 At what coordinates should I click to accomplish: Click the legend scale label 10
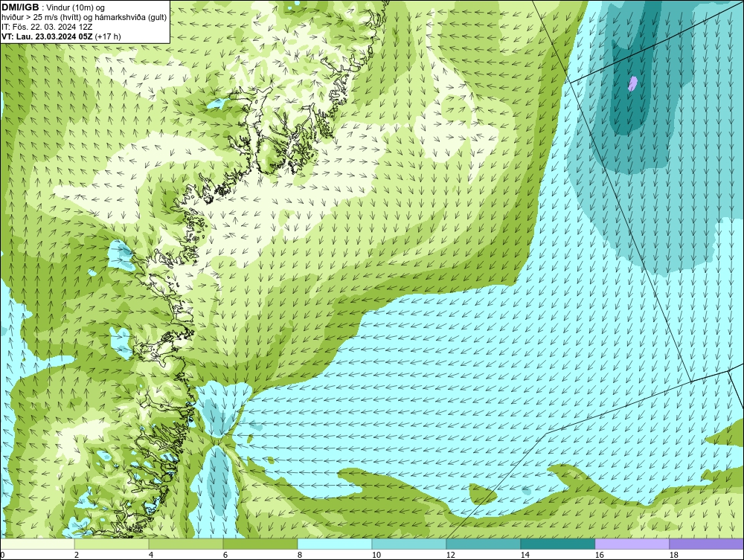click(376, 555)
